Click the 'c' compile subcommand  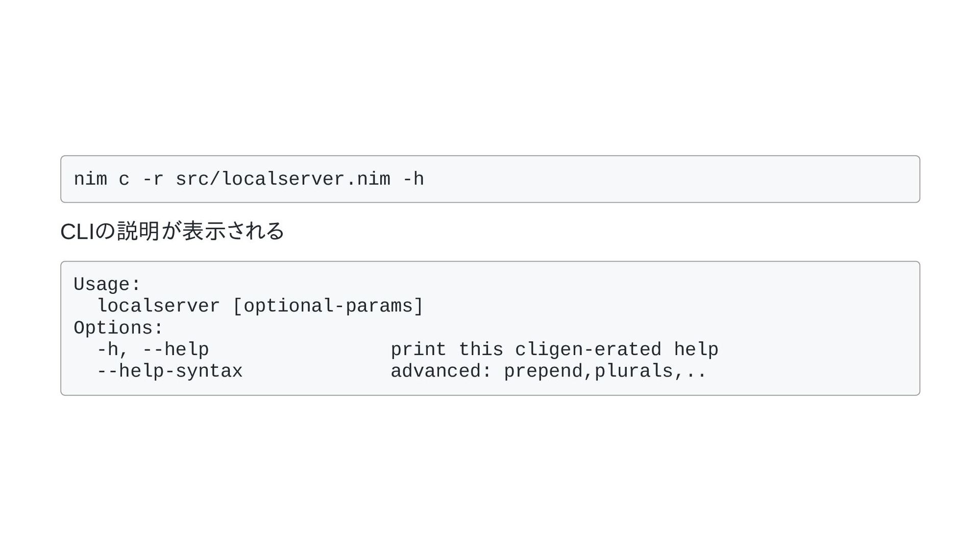coord(124,179)
